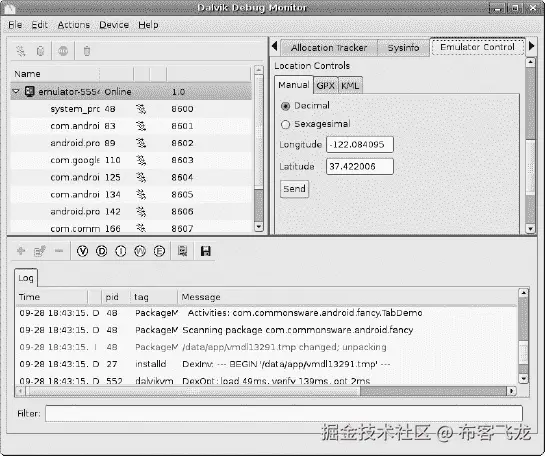This screenshot has width=545, height=456.
Task: Open the File menu
Action: [15, 25]
